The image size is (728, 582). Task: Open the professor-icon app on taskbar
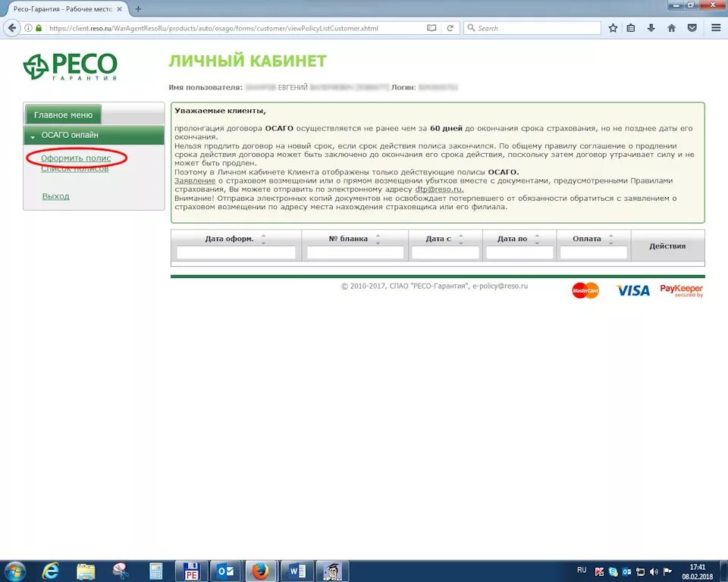[x=332, y=571]
